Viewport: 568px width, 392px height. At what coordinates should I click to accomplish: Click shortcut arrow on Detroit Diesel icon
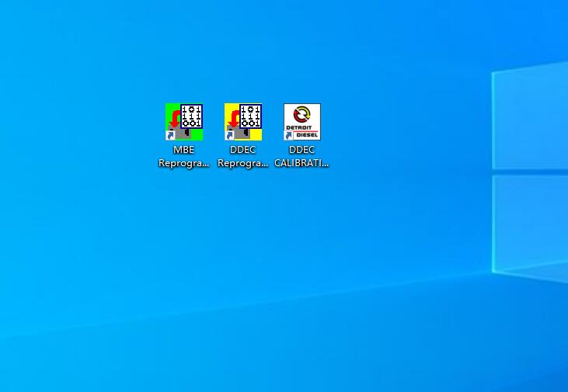(x=288, y=135)
